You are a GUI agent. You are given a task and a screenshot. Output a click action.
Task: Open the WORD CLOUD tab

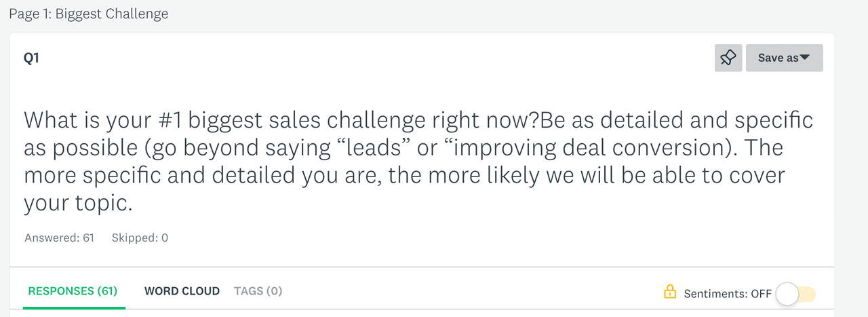182,291
